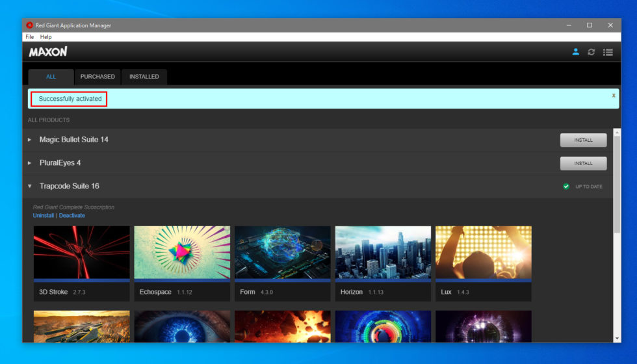This screenshot has width=637, height=364.
Task: Select the desert spaceship thumbnail
Action: (x=82, y=326)
